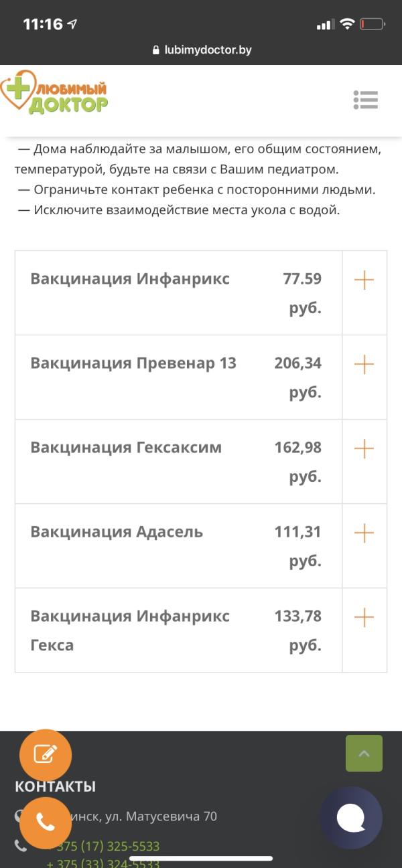The image size is (402, 868).
Task: Tap the orange edit form floating button
Action: pyautogui.click(x=46, y=755)
